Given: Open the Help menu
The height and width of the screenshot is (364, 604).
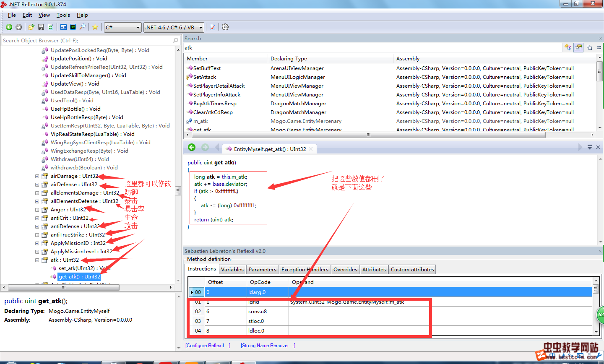Looking at the screenshot, I should [82, 15].
